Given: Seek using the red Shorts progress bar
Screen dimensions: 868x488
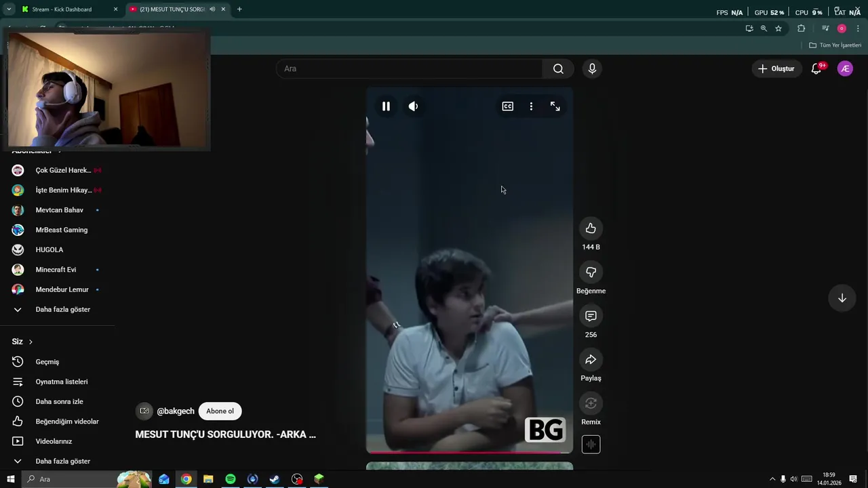Looking at the screenshot, I should tap(469, 452).
